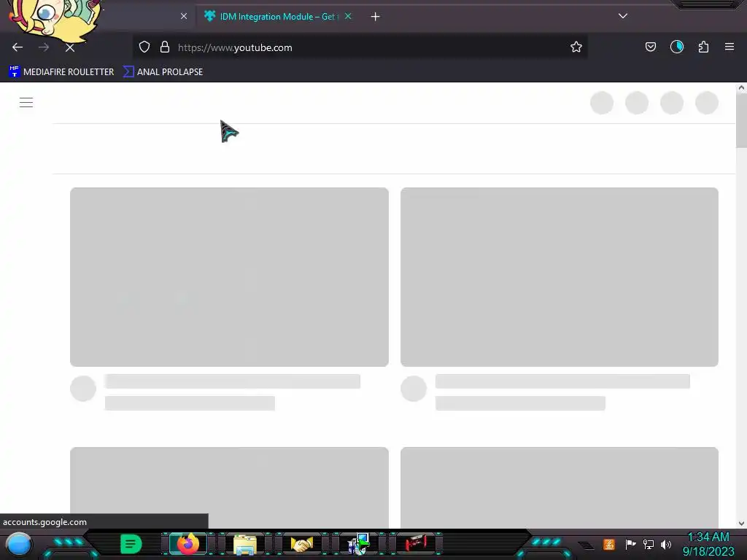This screenshot has height=560, width=747.
Task: Open YouTube guide hamburger menu
Action: 26,102
